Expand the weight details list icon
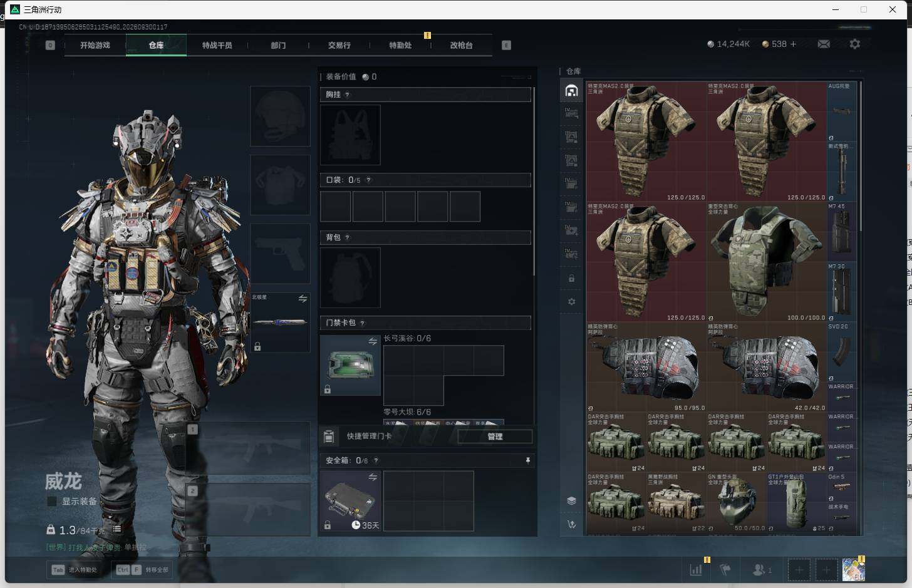 click(x=117, y=529)
